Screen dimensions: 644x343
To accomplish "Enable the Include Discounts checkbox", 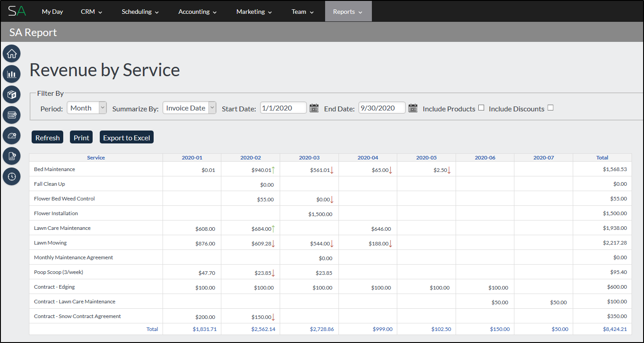I will [x=551, y=107].
